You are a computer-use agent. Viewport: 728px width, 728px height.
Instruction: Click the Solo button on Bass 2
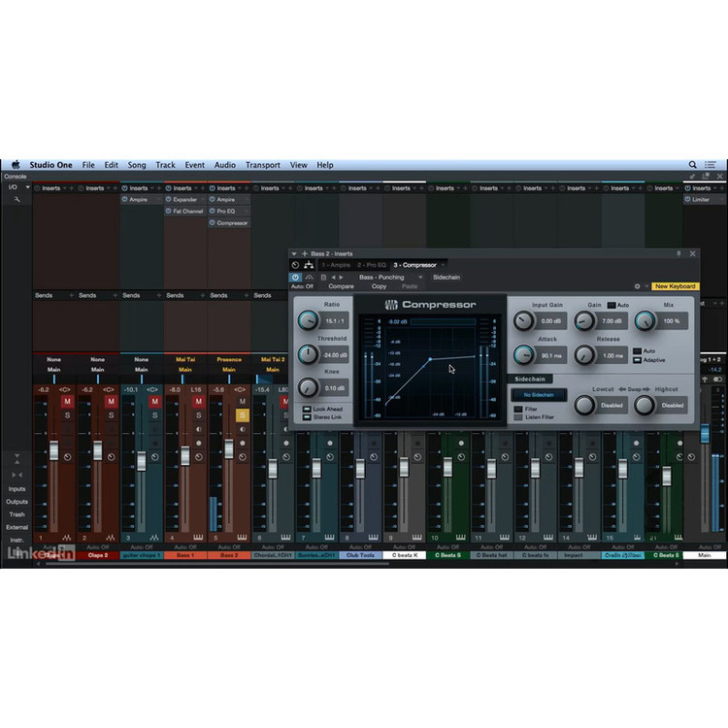(x=243, y=414)
